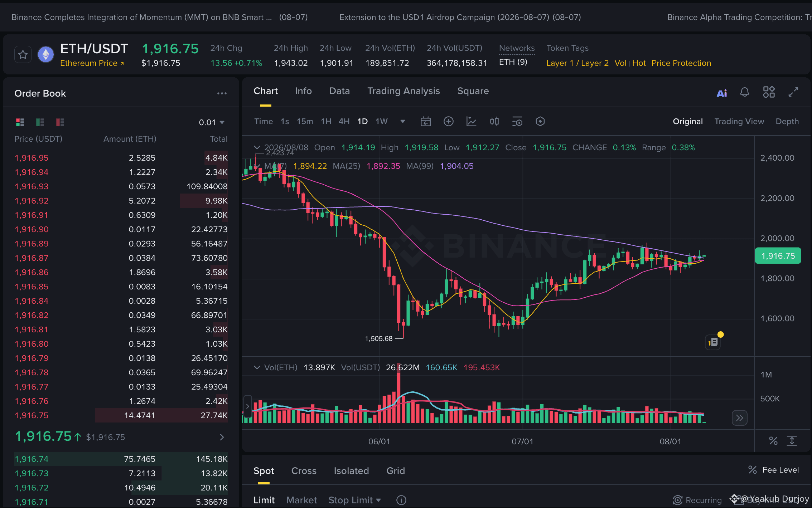Switch to Isolated margin tab
The width and height of the screenshot is (812, 508).
tap(351, 471)
